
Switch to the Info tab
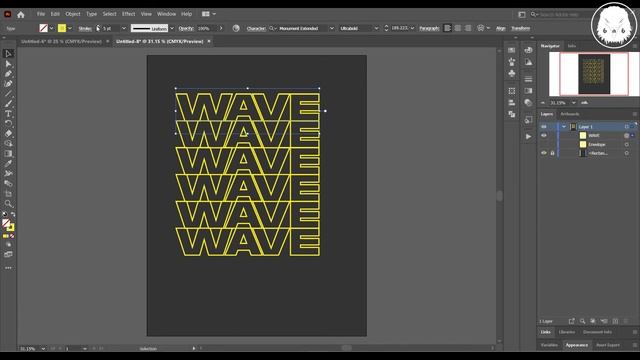coord(572,46)
